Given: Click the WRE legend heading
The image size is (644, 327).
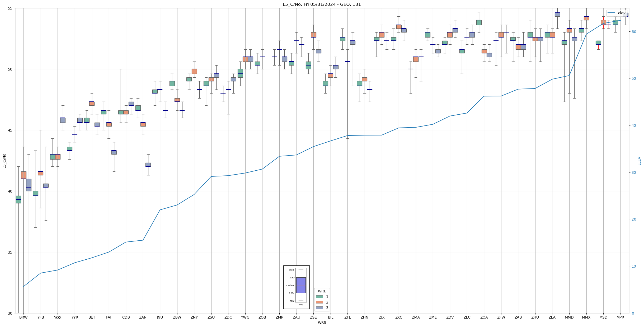Looking at the screenshot, I should 322,291.
